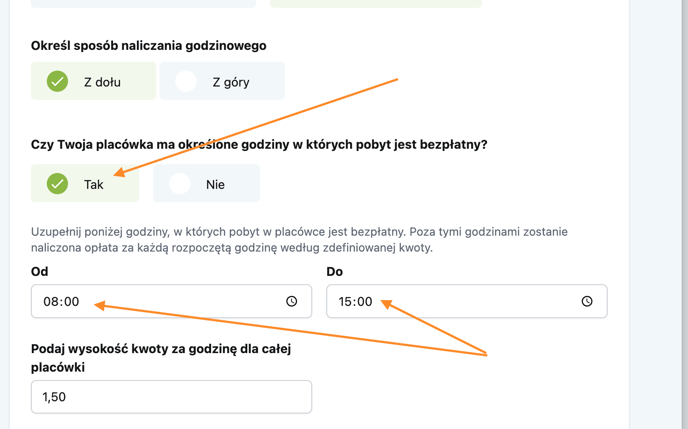Click green checkmark icon beside Z dołu
The height and width of the screenshot is (429, 688).
point(57,81)
